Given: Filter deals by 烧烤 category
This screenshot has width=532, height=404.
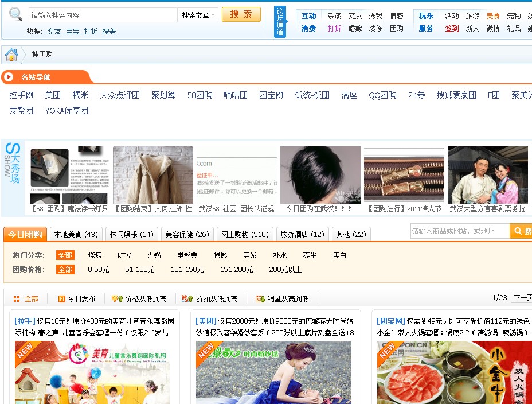Looking at the screenshot, I should pos(95,255).
